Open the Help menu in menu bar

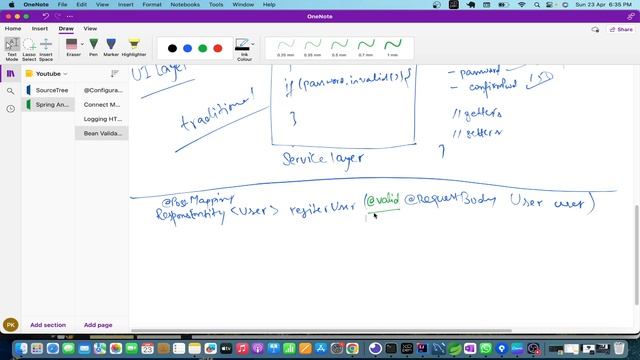tap(269, 4)
